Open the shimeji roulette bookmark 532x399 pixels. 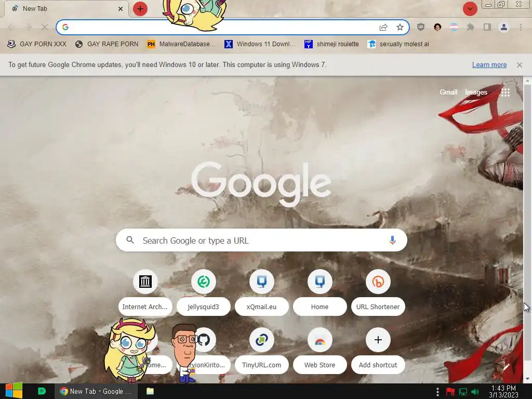[x=331, y=44]
